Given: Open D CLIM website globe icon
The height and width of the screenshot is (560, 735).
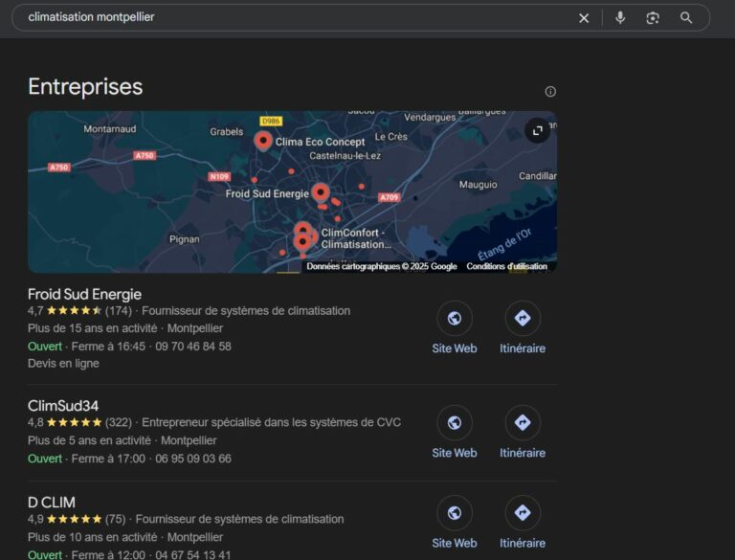Looking at the screenshot, I should (x=455, y=513).
